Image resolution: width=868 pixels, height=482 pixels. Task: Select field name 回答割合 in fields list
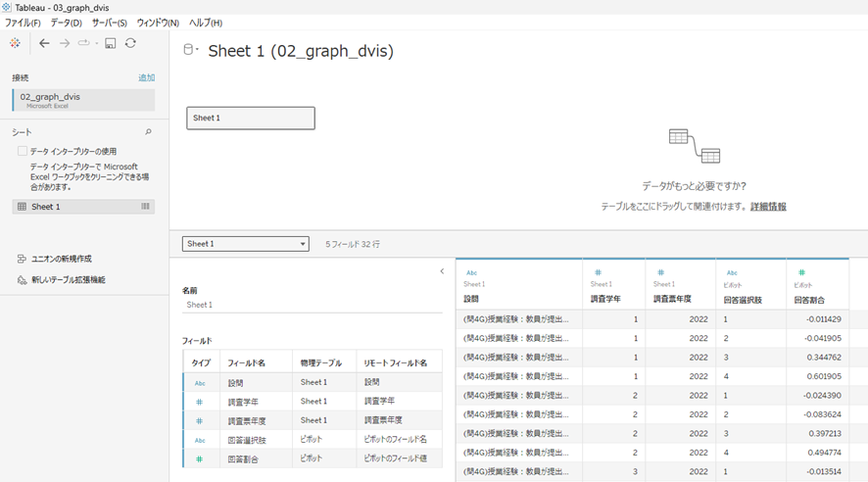click(x=243, y=459)
